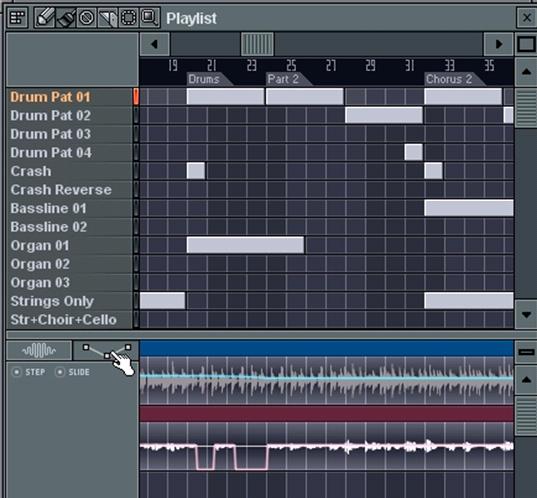
Task: Select the Drum Pat 03 track name
Action: tap(50, 134)
